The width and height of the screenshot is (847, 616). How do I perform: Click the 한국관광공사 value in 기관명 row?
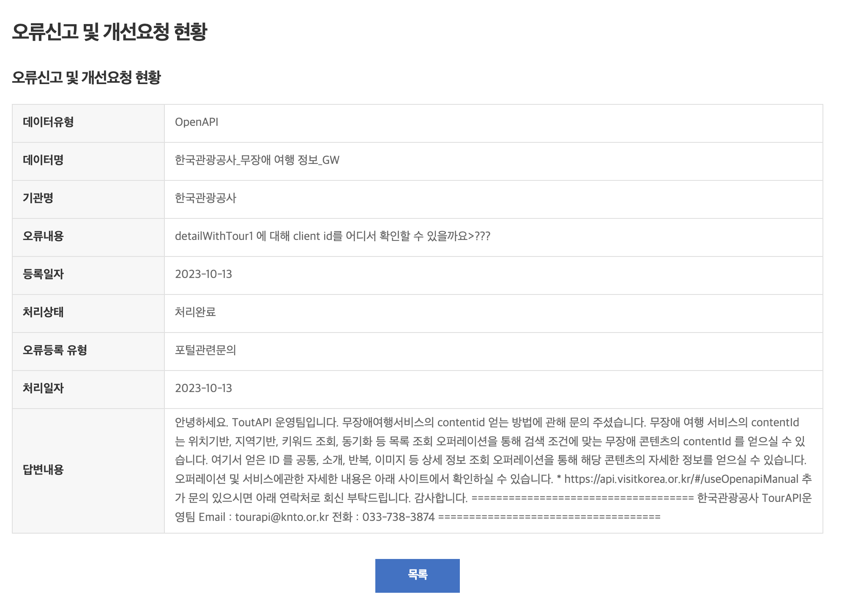click(x=205, y=198)
